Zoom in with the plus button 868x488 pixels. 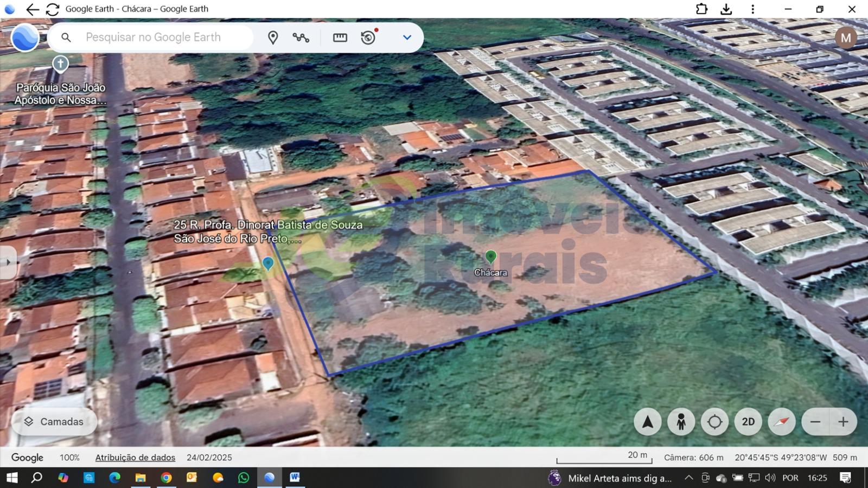pos(843,422)
